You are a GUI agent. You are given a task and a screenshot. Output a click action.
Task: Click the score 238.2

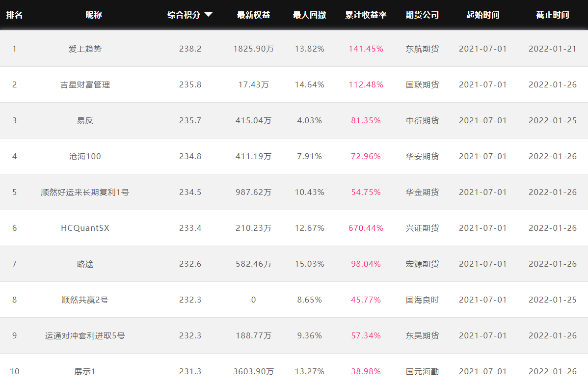coord(190,49)
